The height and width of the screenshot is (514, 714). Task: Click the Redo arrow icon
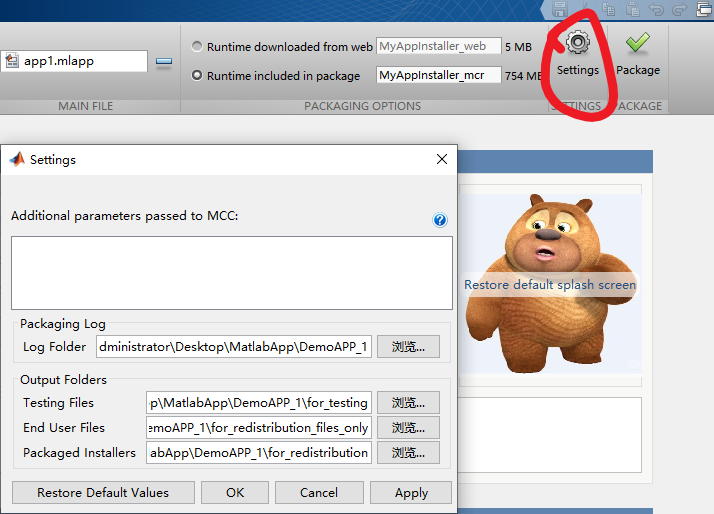tap(679, 10)
